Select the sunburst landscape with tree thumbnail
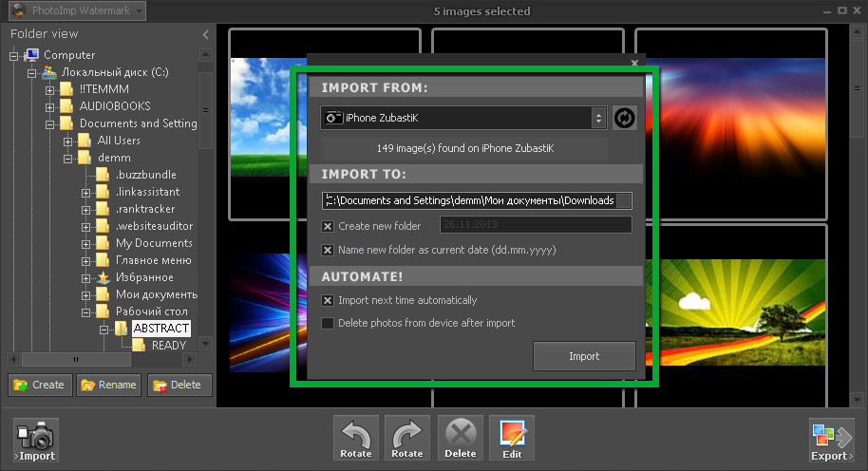The width and height of the screenshot is (868, 471). (735, 312)
